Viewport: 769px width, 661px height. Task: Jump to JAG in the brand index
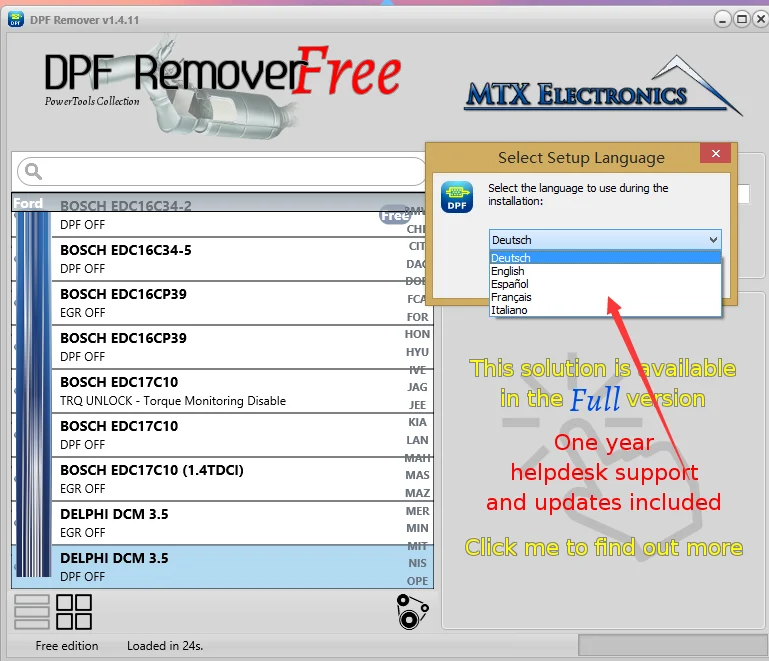417,387
